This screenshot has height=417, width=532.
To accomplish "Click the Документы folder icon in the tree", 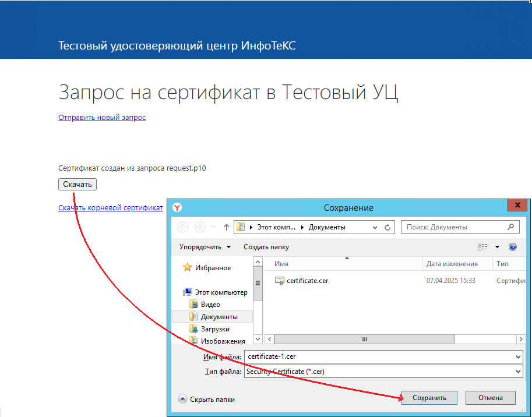I will click(193, 316).
